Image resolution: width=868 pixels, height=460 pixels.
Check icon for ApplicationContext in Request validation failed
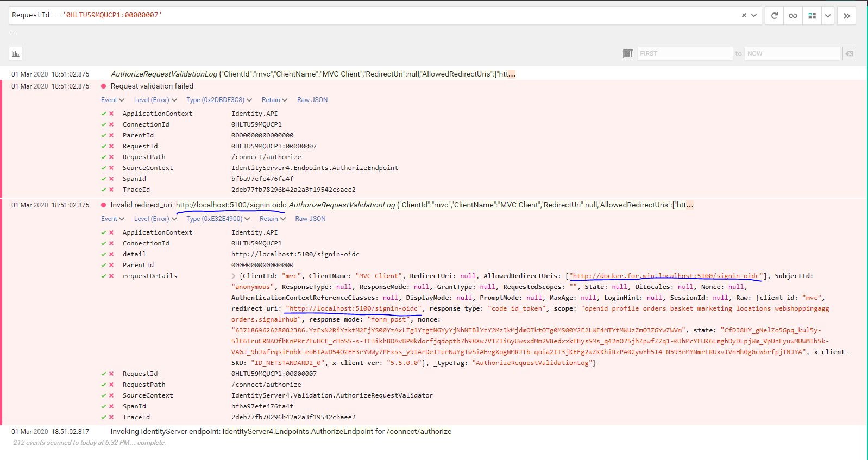point(104,114)
